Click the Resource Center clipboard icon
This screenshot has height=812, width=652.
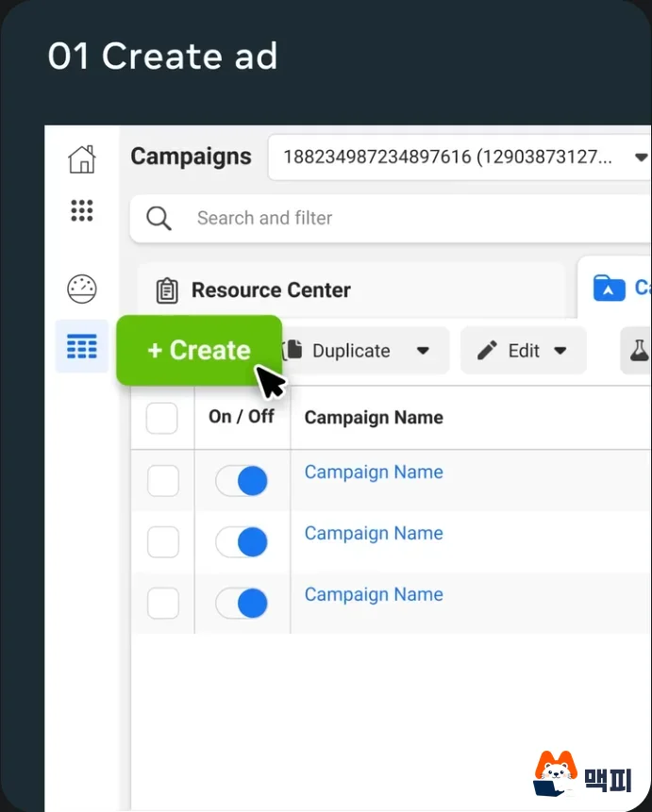tap(167, 290)
